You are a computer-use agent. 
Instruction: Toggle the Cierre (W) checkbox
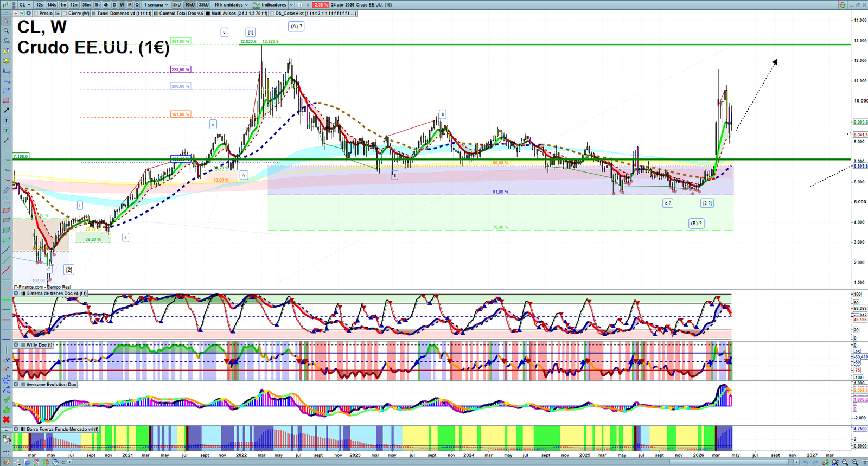(x=65, y=14)
